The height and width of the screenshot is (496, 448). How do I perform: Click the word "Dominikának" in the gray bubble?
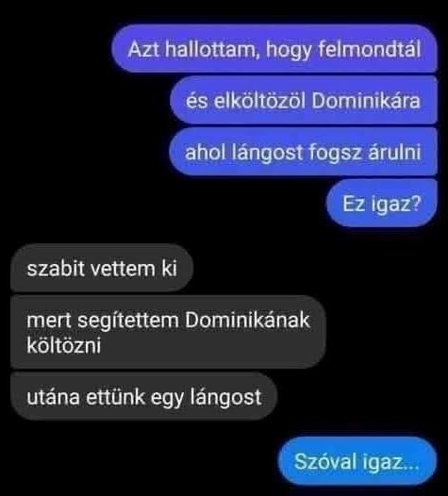click(x=247, y=320)
